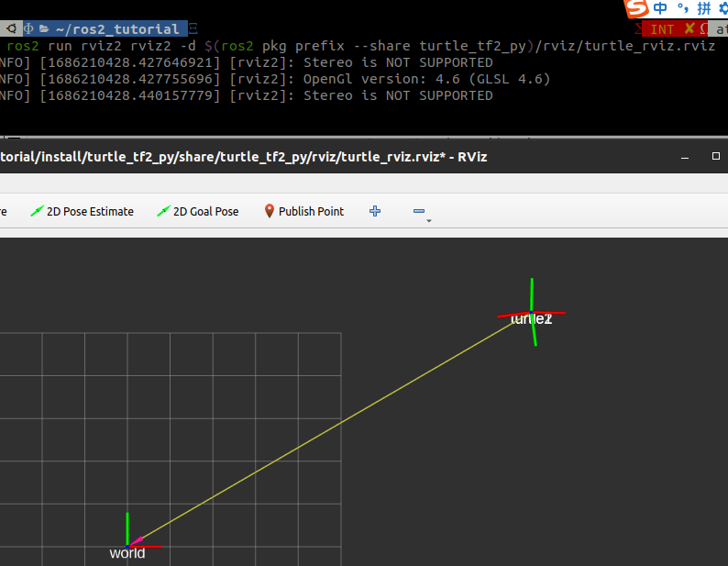Open the dropdown arrow under the minus icon

(x=429, y=221)
